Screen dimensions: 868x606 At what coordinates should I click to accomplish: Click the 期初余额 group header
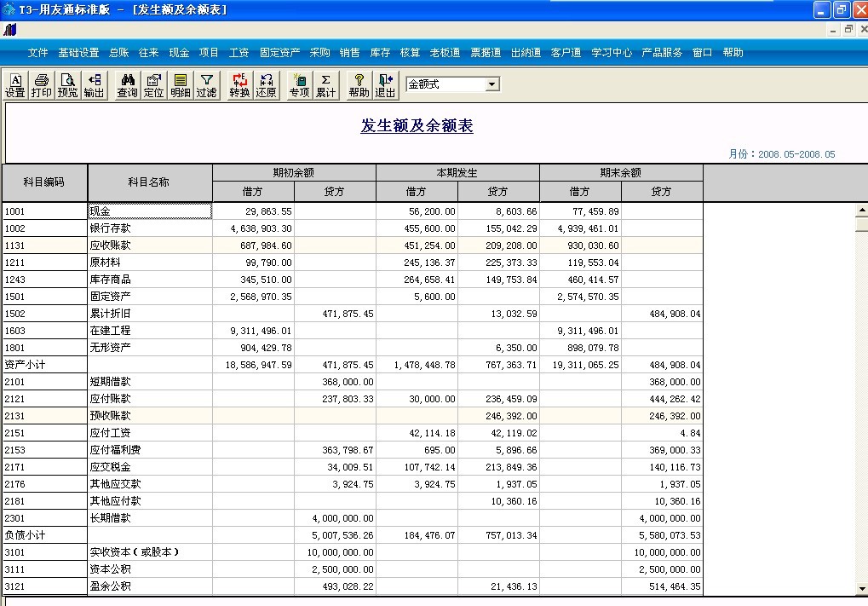click(294, 173)
